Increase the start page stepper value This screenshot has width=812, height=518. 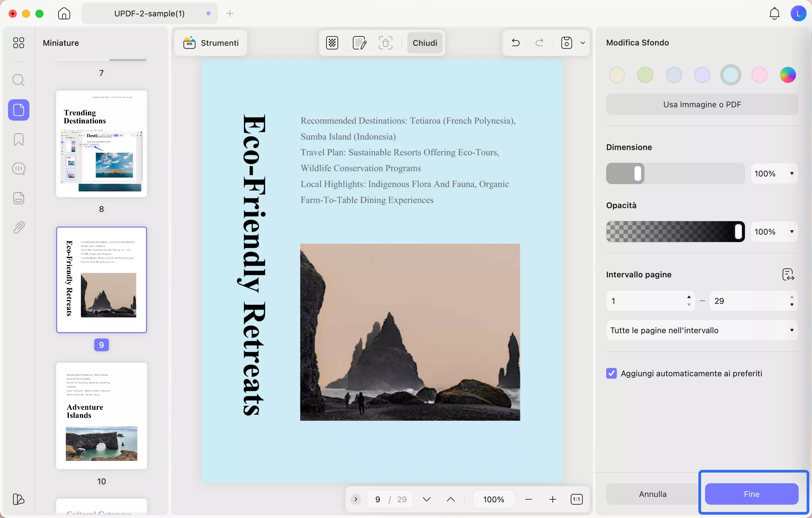click(689, 297)
